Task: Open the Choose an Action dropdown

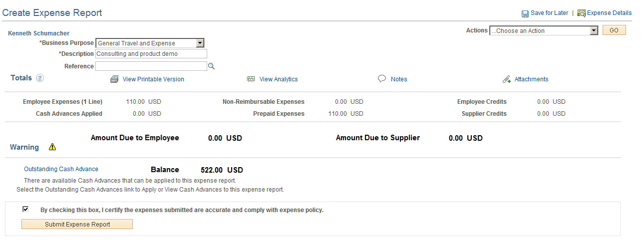Action: pyautogui.click(x=544, y=30)
